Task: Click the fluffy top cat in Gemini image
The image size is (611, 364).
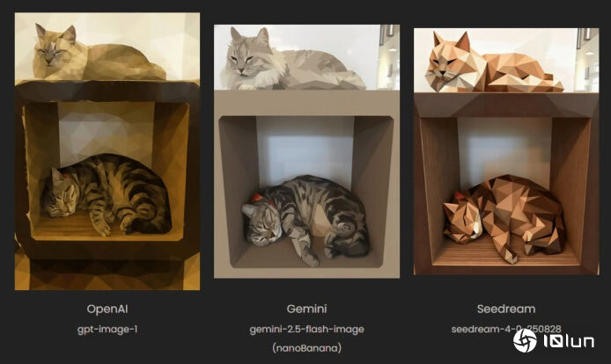Action: point(292,61)
